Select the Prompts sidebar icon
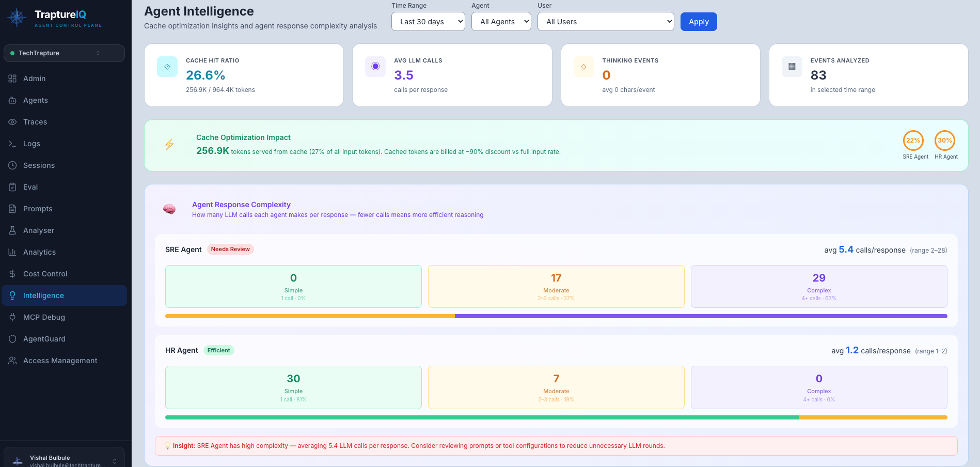Image resolution: width=980 pixels, height=467 pixels. pyautogui.click(x=12, y=209)
